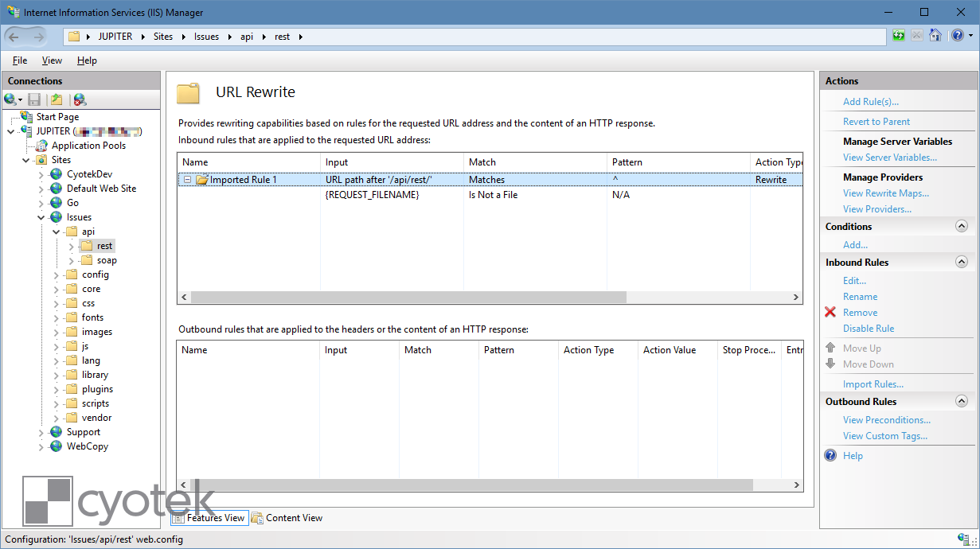Click the Move Up arrow icon

(830, 348)
